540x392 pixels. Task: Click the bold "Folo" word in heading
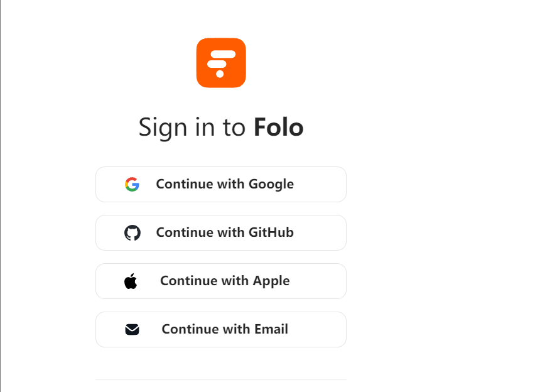click(278, 127)
